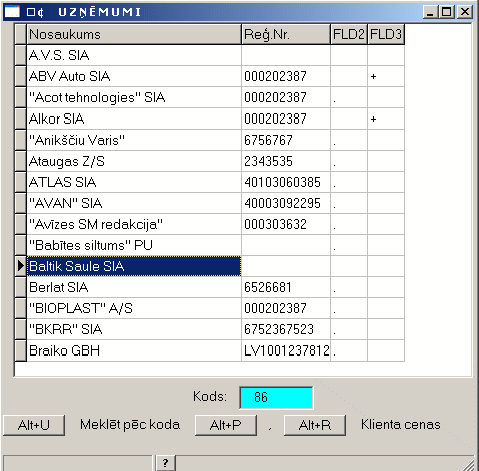Image resolution: width=479 pixels, height=471 pixels.
Task: Click the Alt+R button for Klienta cenas
Action: [x=315, y=425]
